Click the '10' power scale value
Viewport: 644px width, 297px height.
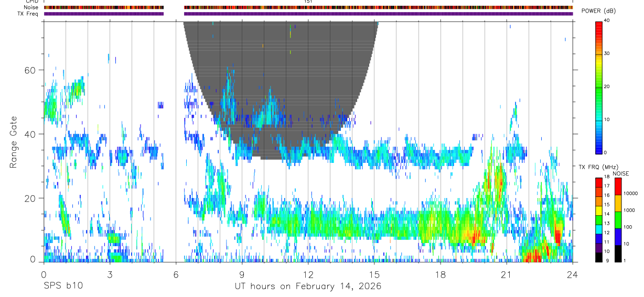click(607, 120)
